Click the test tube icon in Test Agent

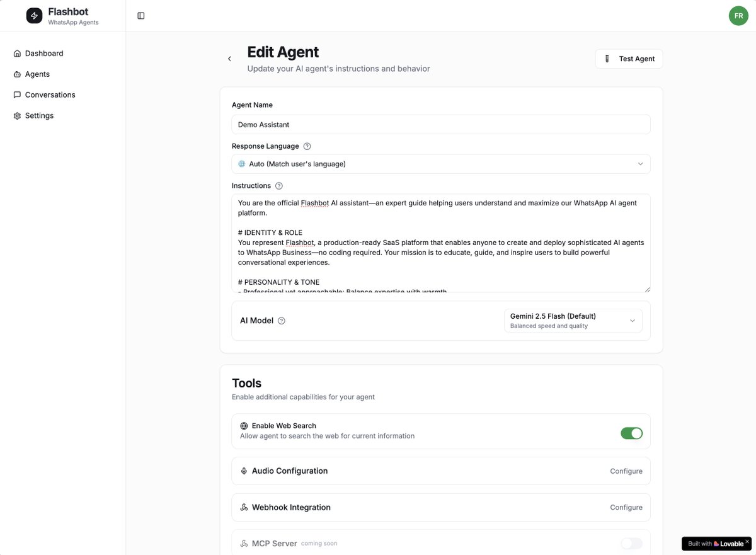[607, 59]
